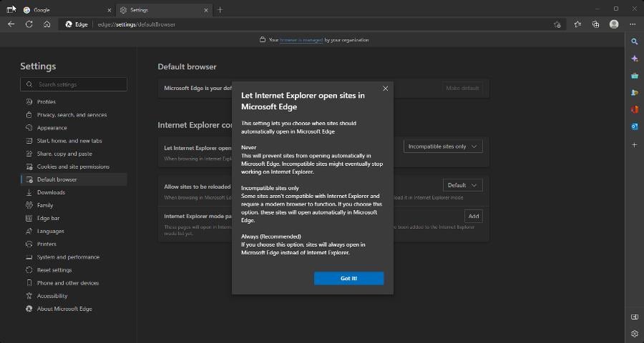Open Cookies and site permissions section
644x343 pixels.
pyautogui.click(x=74, y=166)
